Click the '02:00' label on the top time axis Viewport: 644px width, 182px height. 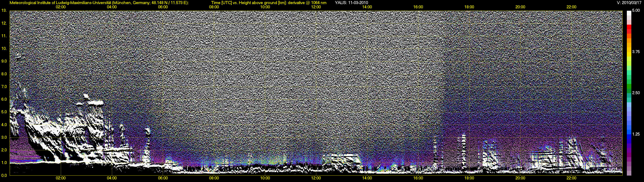click(x=61, y=7)
